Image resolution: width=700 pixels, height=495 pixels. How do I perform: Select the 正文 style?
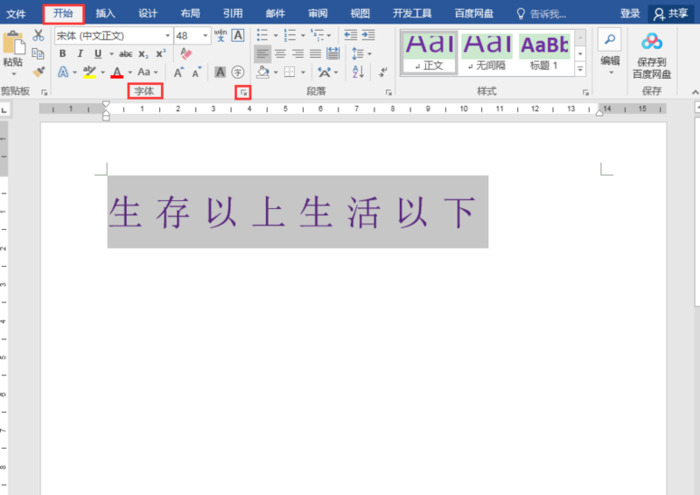429,52
